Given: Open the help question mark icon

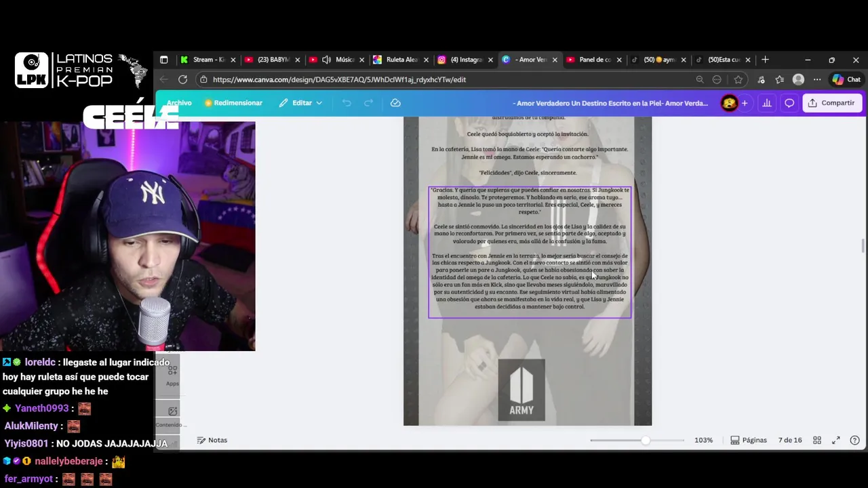Looking at the screenshot, I should (854, 440).
